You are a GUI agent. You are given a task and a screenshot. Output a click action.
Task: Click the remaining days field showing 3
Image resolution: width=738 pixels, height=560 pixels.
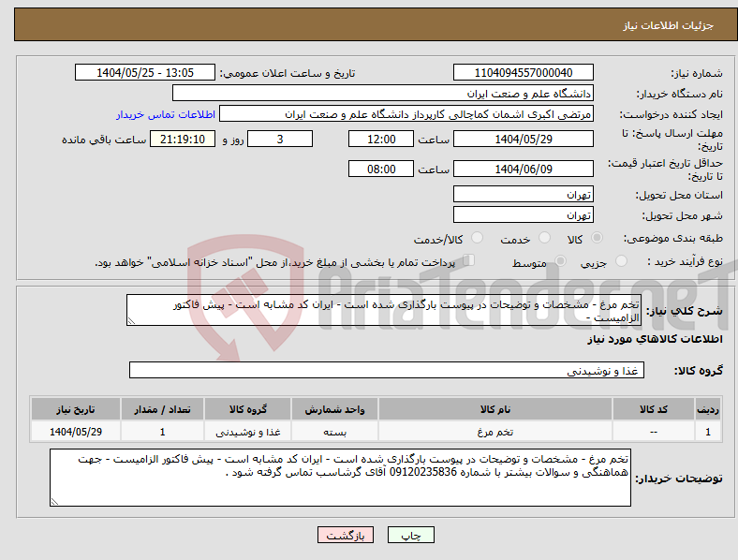[x=280, y=139]
